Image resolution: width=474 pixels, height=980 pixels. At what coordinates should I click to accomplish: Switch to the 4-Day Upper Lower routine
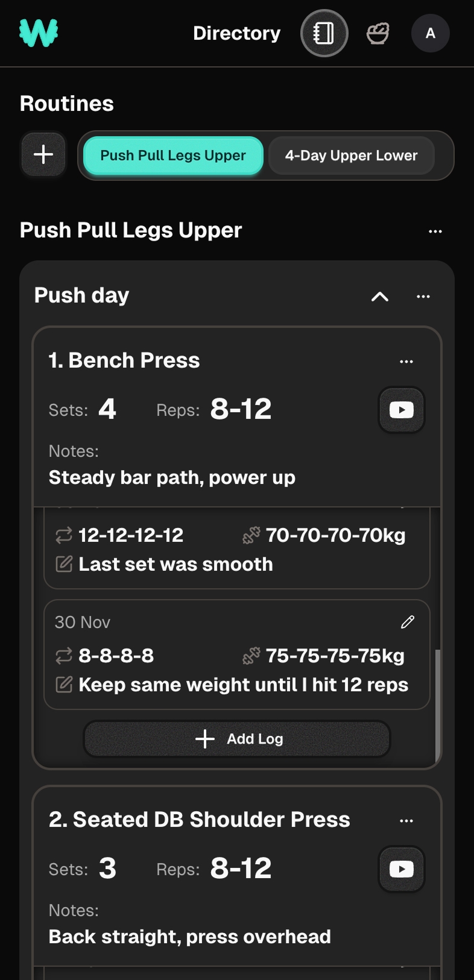point(352,155)
